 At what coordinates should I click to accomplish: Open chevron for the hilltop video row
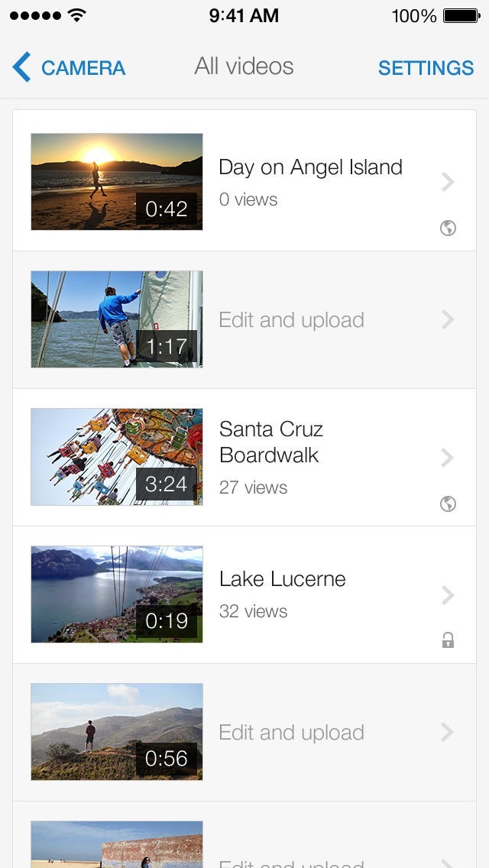[449, 732]
